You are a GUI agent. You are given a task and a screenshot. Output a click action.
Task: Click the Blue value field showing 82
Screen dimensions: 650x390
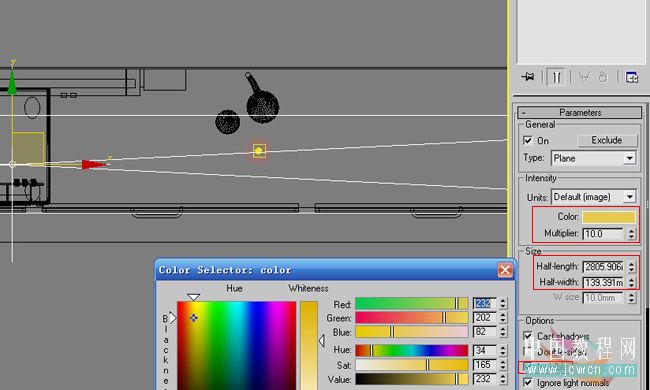click(484, 332)
